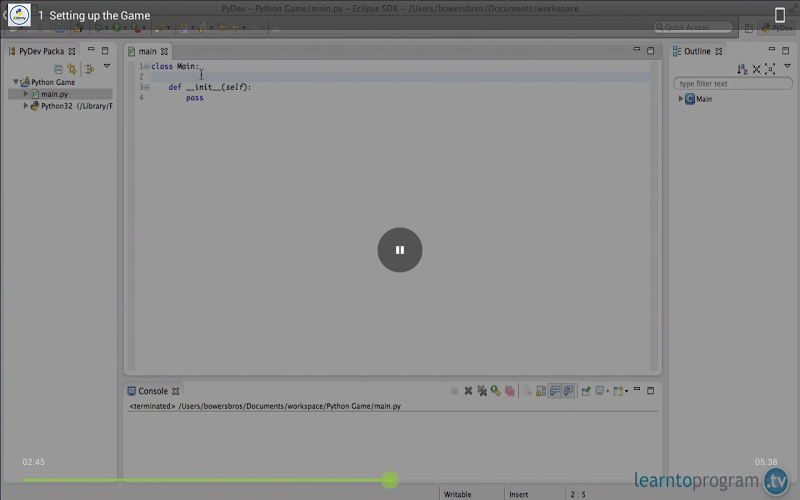Expand the main.py tree node

click(x=26, y=94)
